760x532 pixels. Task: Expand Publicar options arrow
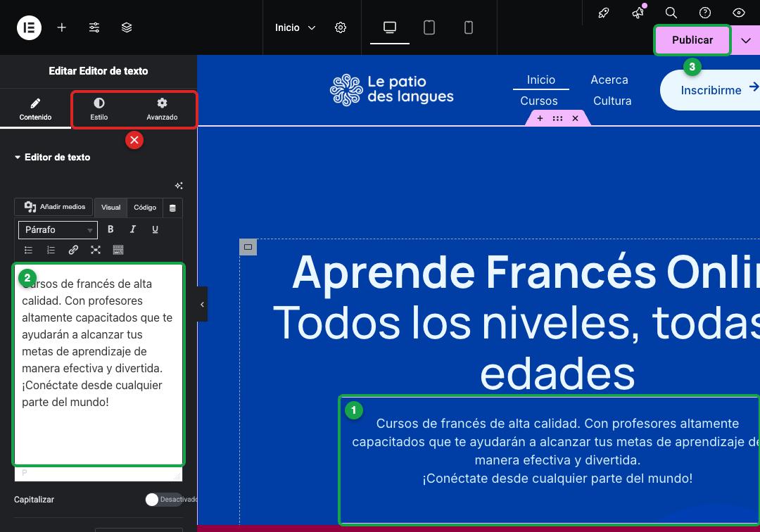click(745, 40)
